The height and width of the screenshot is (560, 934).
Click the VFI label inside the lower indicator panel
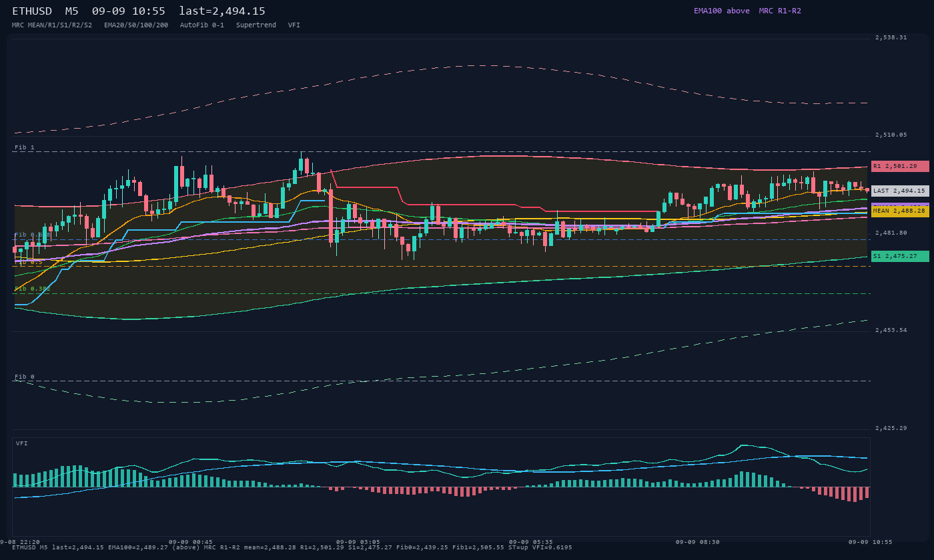pos(22,443)
